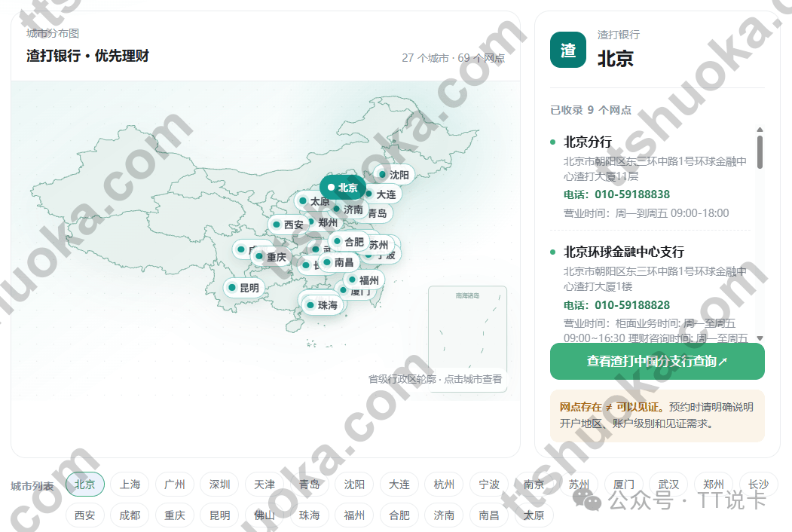Click the 渣打银行 · 优先理财 heading

point(88,56)
